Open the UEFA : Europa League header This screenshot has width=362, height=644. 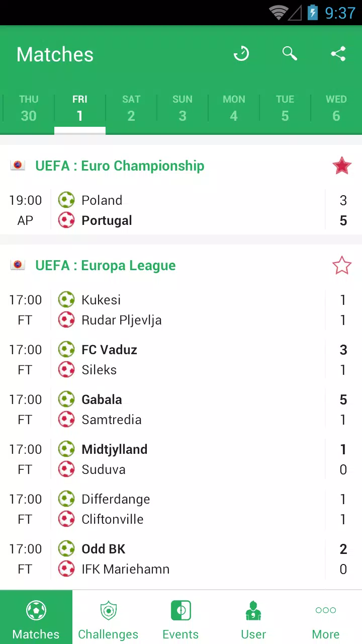click(106, 265)
